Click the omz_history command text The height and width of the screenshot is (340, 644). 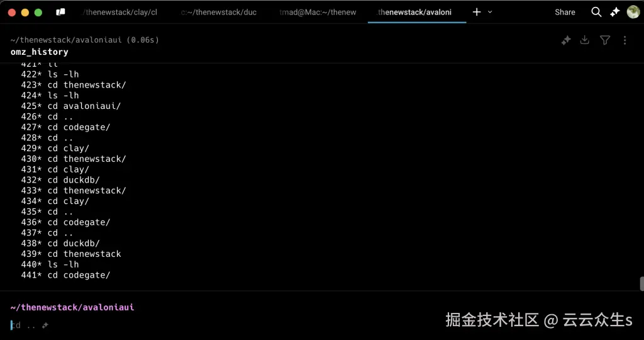coord(40,52)
